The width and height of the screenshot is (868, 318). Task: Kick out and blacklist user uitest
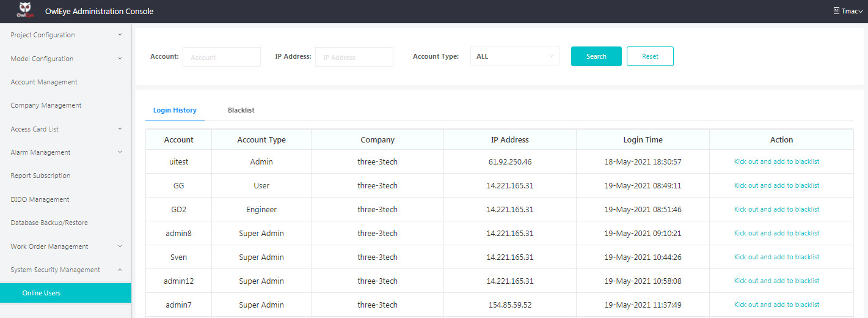tap(776, 161)
